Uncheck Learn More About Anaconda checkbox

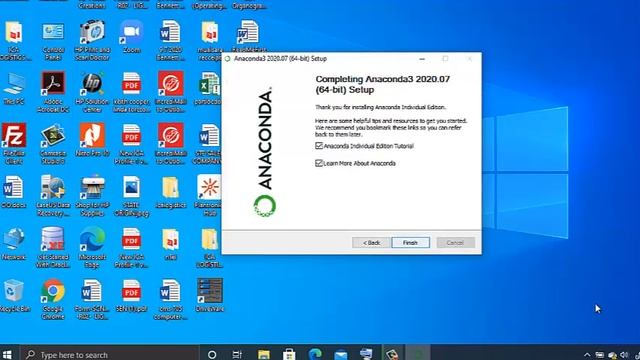(x=319, y=163)
